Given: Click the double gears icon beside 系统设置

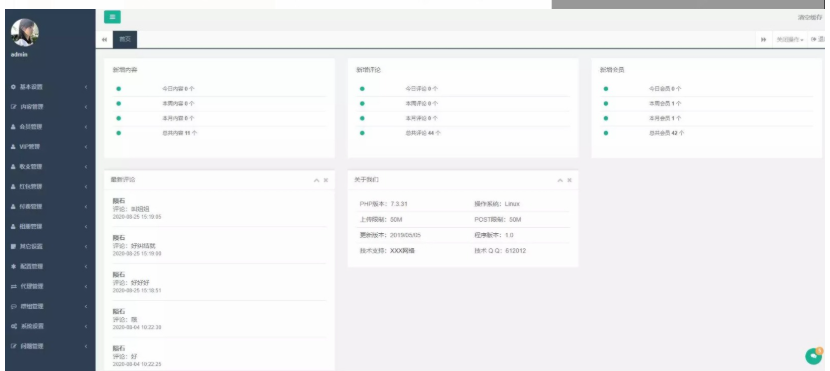Looking at the screenshot, I should coord(14,327).
